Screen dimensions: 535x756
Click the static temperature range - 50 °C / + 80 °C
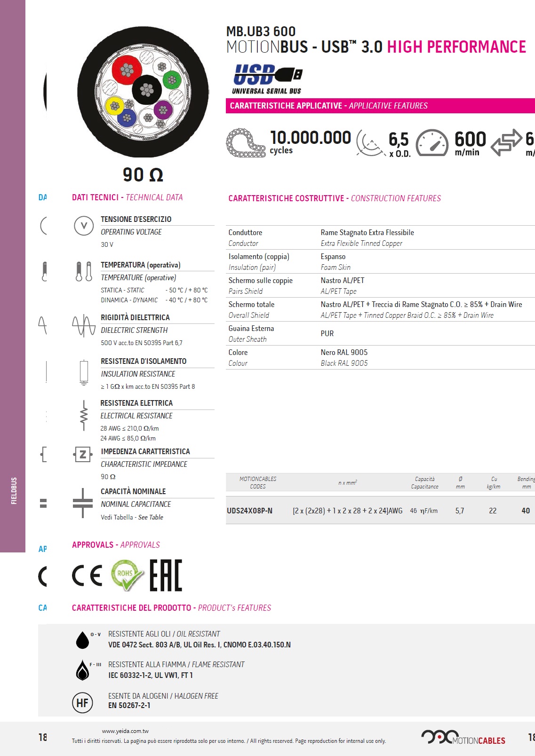click(x=186, y=290)
